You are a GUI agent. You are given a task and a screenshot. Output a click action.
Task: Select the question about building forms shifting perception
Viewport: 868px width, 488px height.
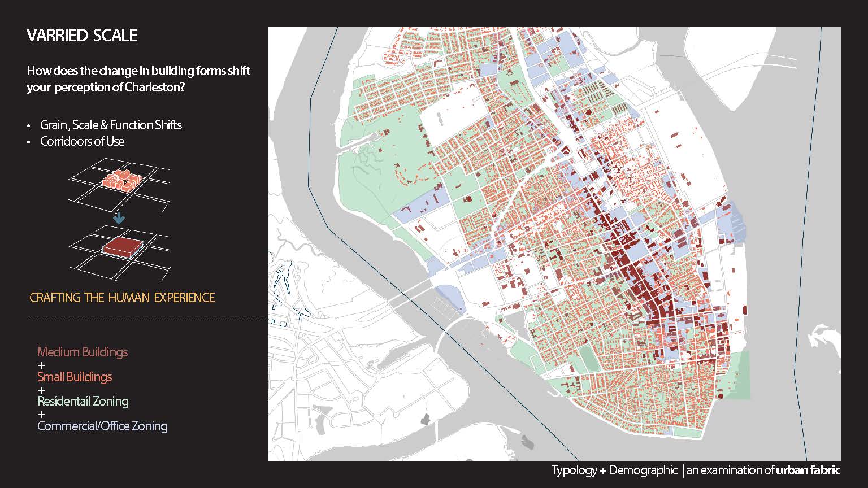pos(138,79)
